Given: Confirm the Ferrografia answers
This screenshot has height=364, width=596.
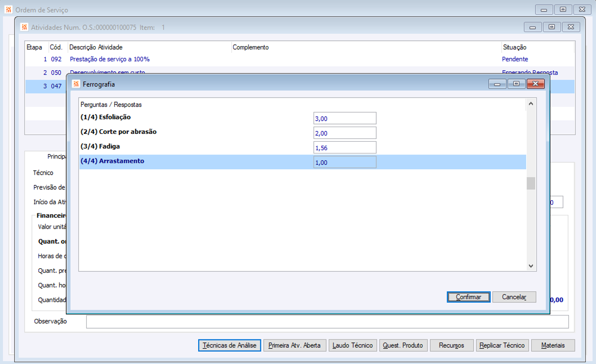Looking at the screenshot, I should click(468, 297).
